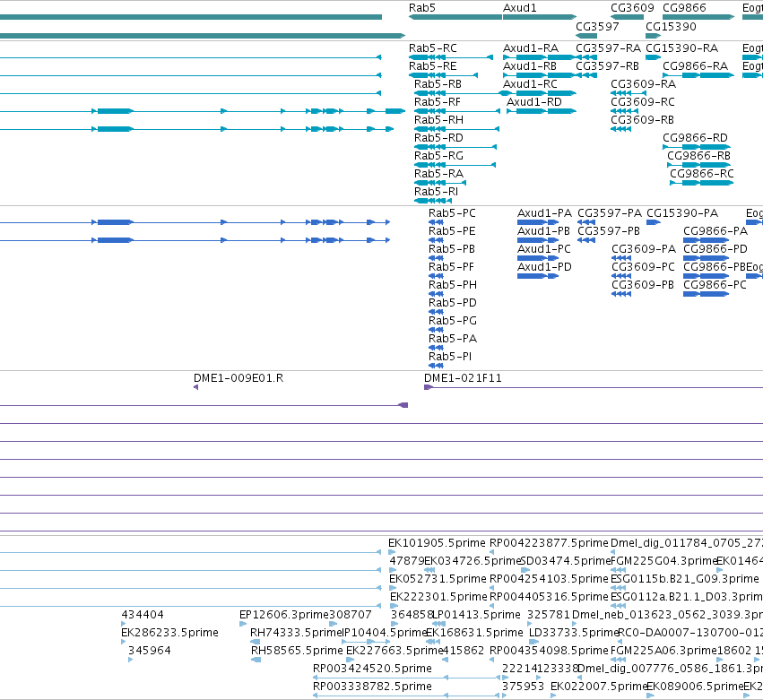This screenshot has width=763, height=700.
Task: Select EST RH58565.5prime
Action: click(298, 651)
